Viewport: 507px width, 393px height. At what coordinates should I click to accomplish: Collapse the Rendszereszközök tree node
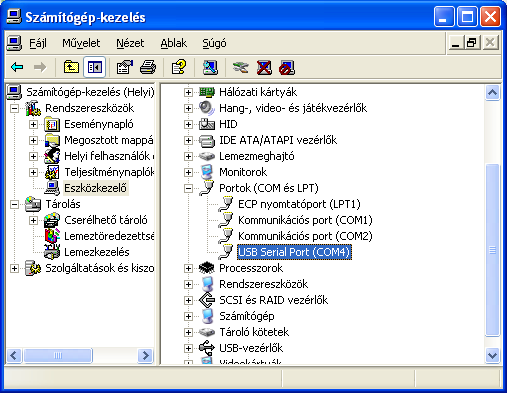click(x=14, y=108)
